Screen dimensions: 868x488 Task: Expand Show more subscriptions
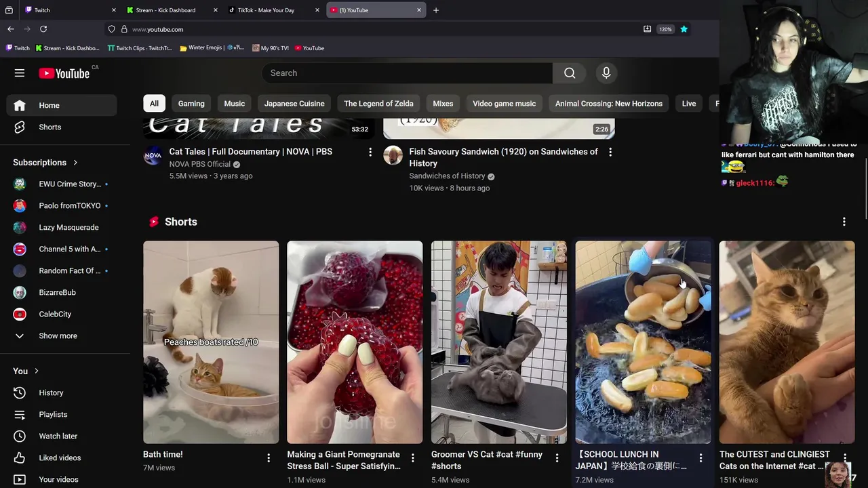(62, 335)
